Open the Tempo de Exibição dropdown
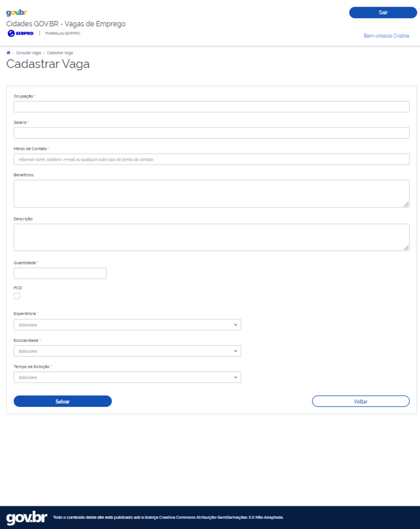Screen dimensions: 420x529 127,377
